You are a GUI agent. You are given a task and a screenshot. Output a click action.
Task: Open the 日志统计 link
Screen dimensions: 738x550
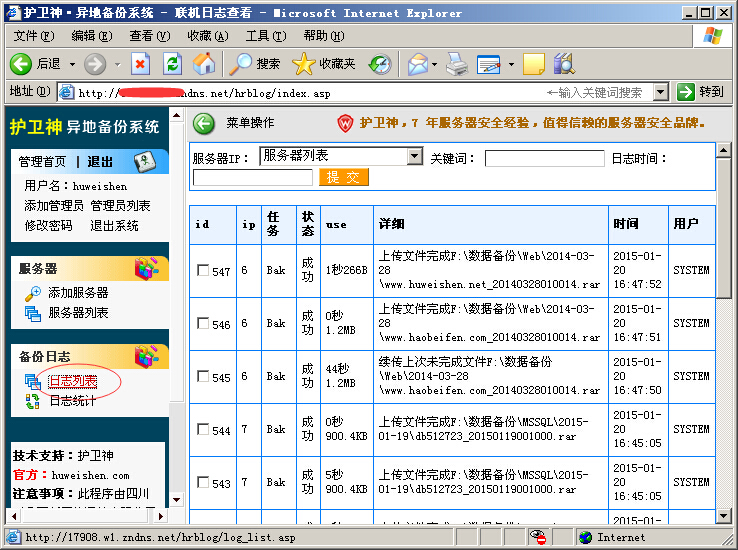(x=73, y=401)
